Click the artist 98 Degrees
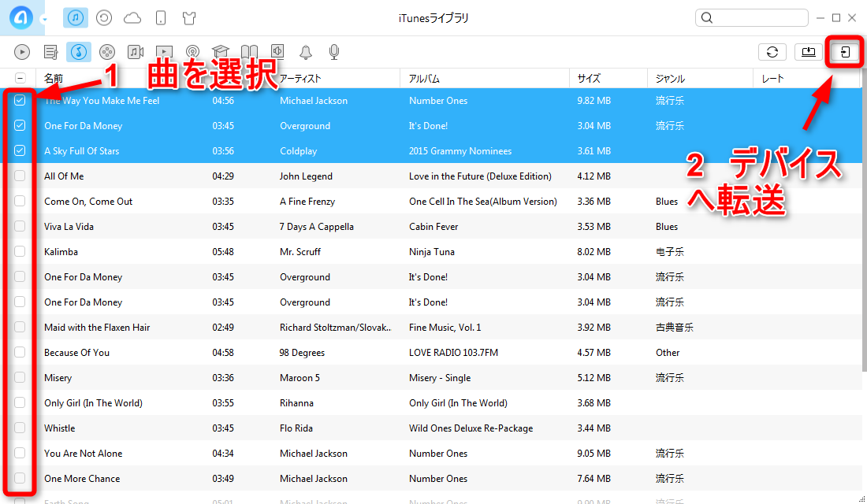This screenshot has width=867, height=504. tap(302, 353)
